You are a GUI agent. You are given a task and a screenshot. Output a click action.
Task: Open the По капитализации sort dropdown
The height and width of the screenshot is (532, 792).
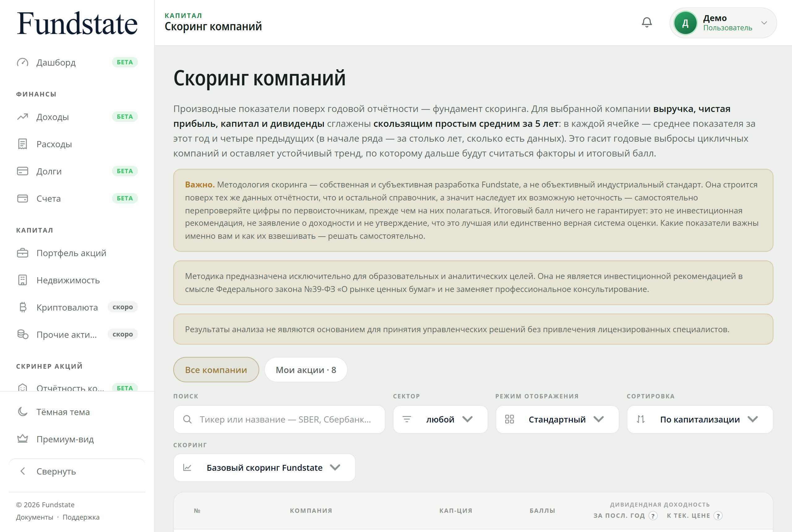click(700, 419)
